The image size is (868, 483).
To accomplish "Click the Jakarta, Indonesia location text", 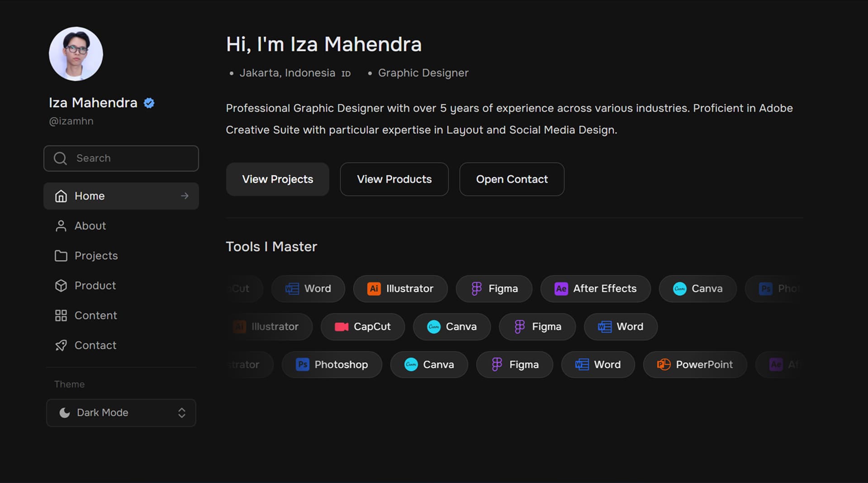I will tap(287, 73).
